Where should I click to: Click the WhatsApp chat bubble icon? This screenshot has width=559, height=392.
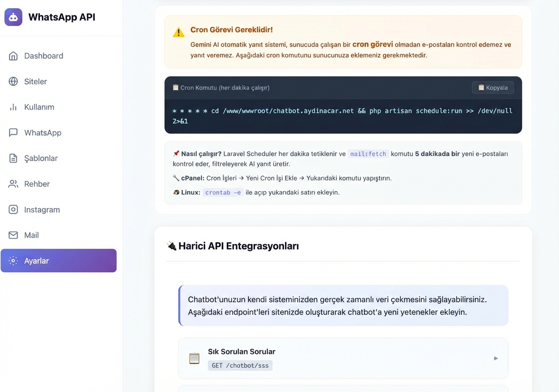click(x=14, y=132)
